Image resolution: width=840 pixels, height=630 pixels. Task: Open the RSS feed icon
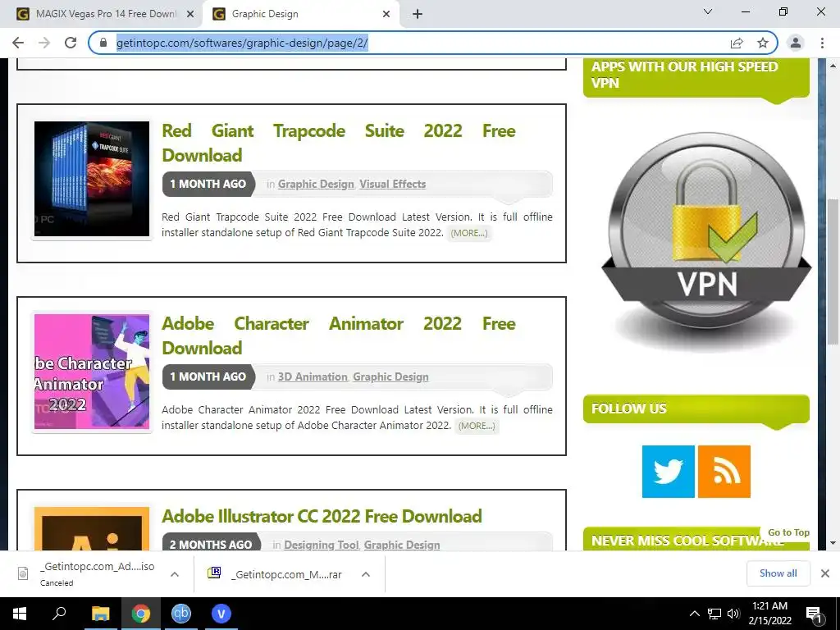[724, 472]
